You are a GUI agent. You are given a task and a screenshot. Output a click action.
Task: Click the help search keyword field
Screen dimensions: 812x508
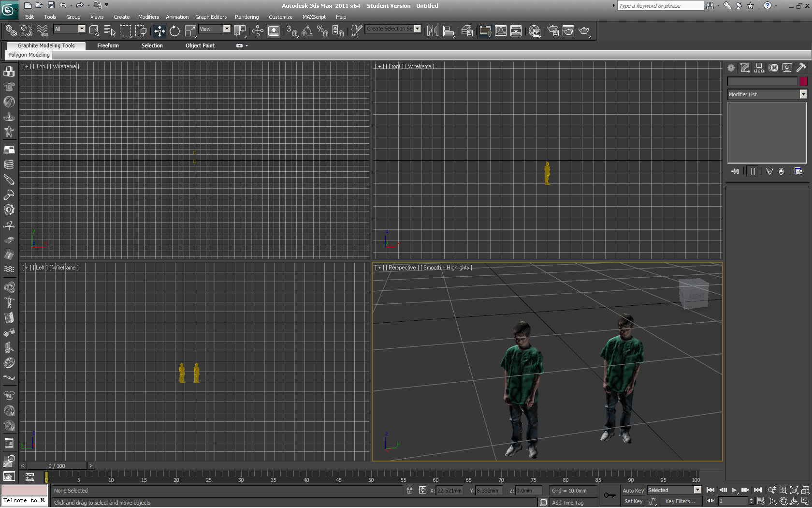660,6
